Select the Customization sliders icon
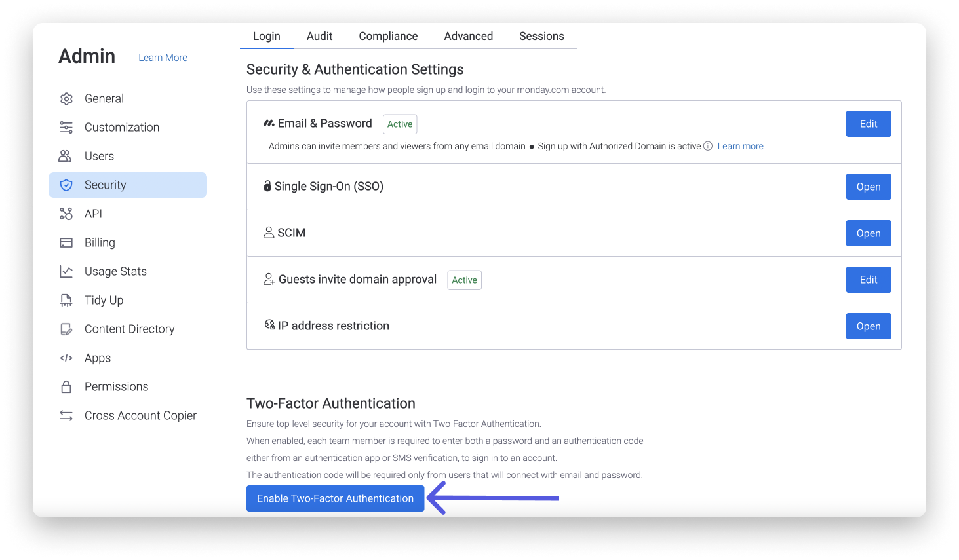 pos(66,127)
